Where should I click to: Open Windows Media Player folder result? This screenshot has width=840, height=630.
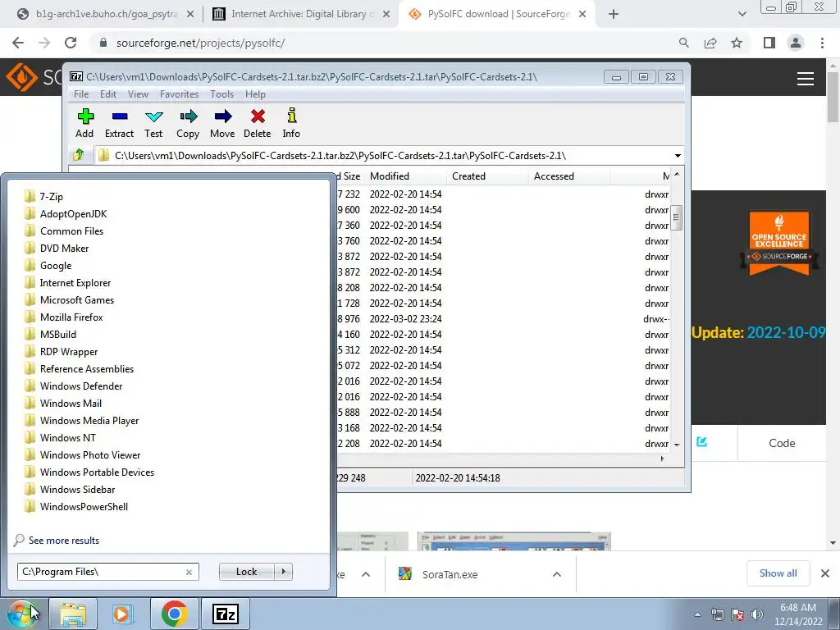pyautogui.click(x=81, y=421)
